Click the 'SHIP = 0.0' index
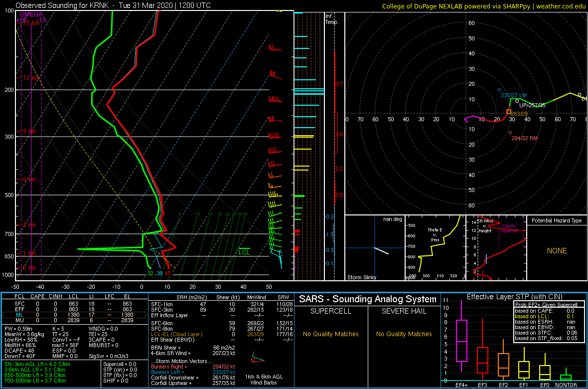Viewport: 588px width, 389px height. [115, 381]
